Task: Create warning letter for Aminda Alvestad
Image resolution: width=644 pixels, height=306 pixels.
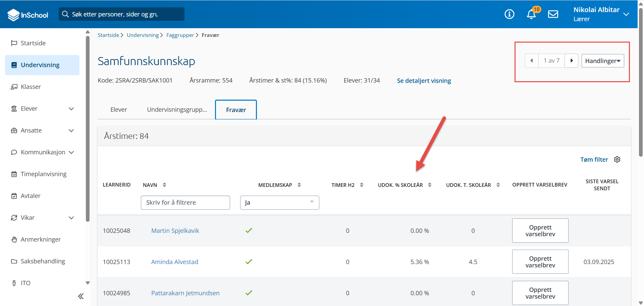Action: pyautogui.click(x=540, y=262)
